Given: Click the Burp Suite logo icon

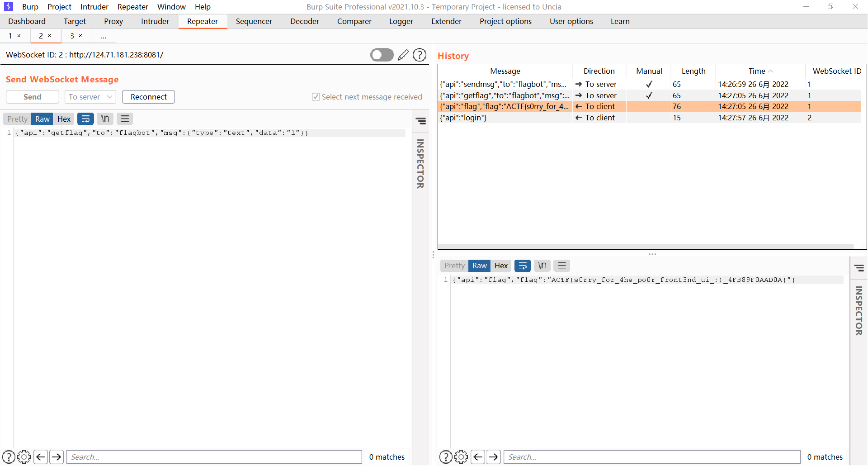Looking at the screenshot, I should [x=9, y=7].
